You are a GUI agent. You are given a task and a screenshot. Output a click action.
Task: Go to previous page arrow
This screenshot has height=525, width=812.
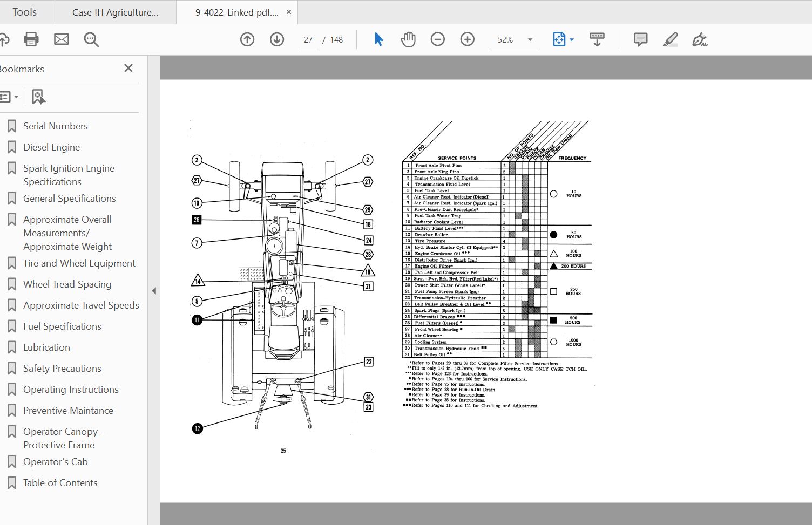tap(247, 39)
